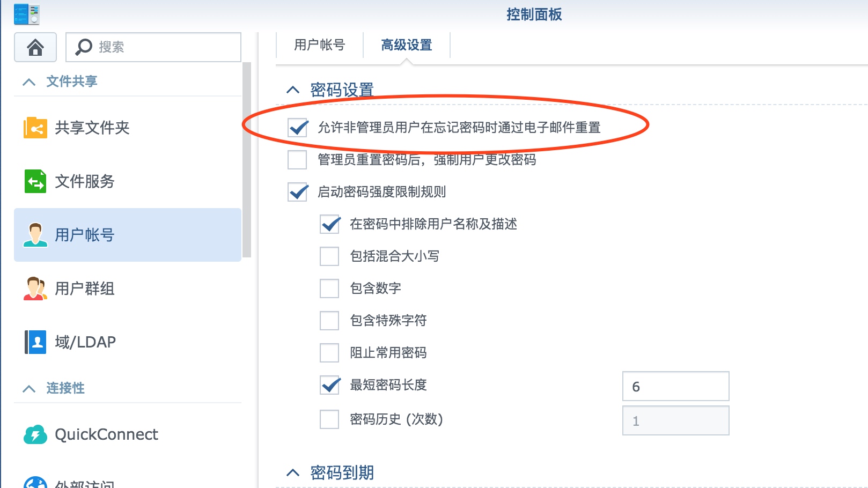Screen dimensions: 868x488
Task: Click the control panel window icon
Action: click(x=27, y=14)
